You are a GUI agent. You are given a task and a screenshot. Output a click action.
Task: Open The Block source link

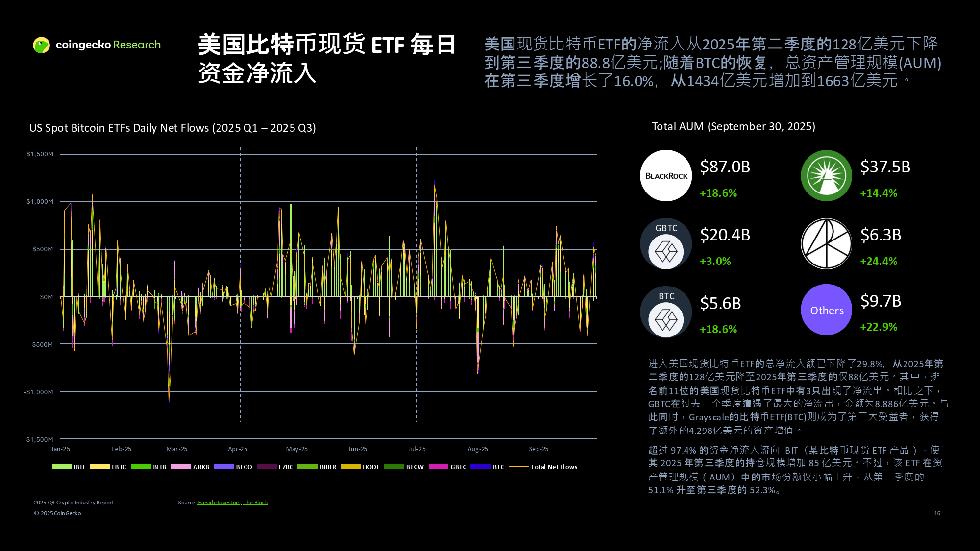click(x=255, y=503)
